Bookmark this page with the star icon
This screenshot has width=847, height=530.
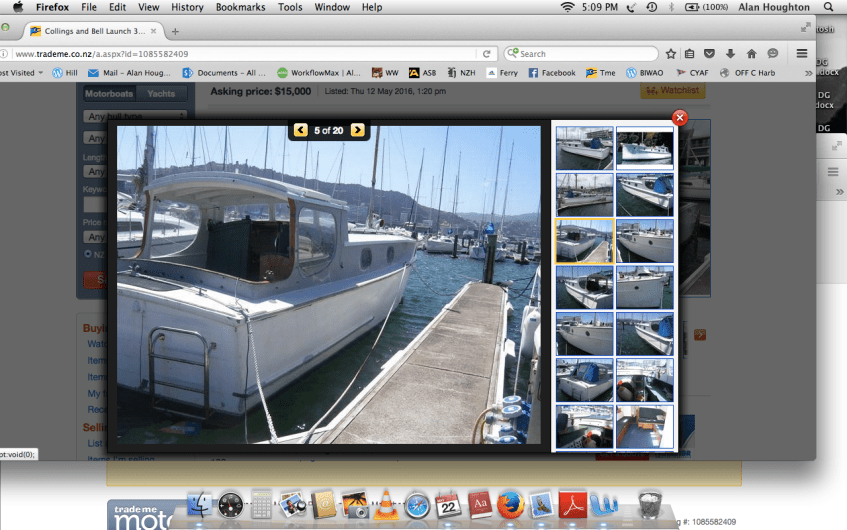tap(671, 54)
